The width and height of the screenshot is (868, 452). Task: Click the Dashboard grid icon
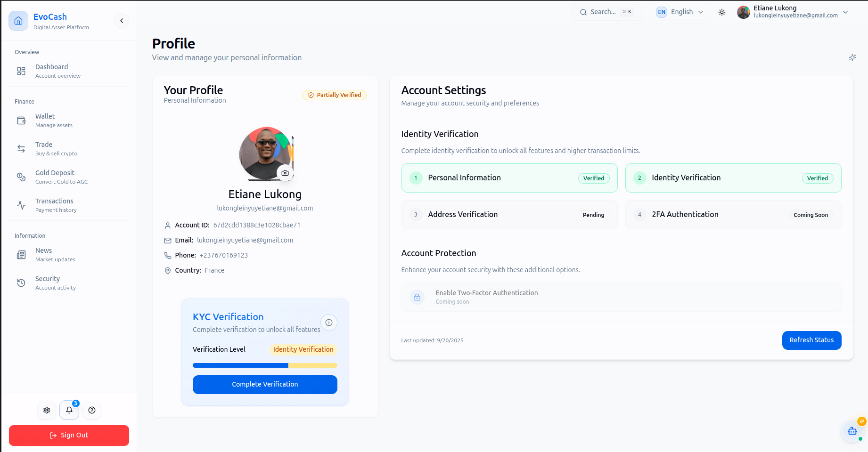click(x=21, y=71)
